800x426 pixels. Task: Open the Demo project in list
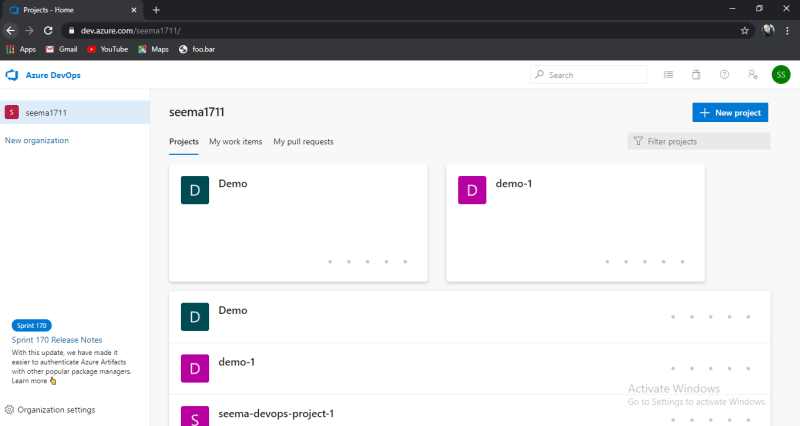pyautogui.click(x=469, y=317)
